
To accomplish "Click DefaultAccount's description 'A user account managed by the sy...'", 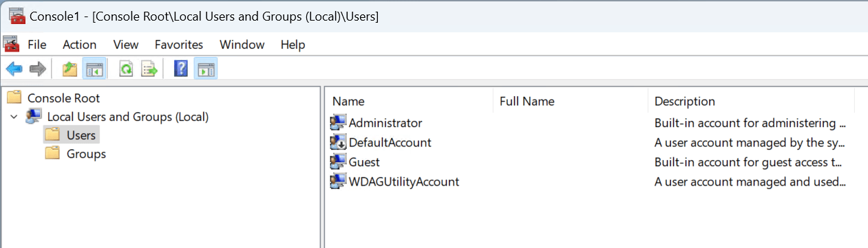I will click(750, 143).
